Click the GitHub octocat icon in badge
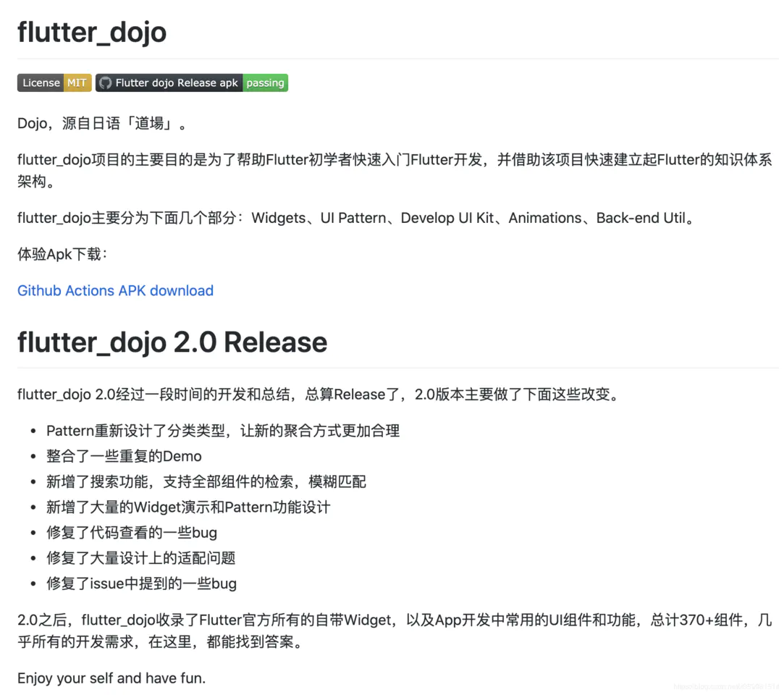The height and width of the screenshot is (695, 784). coord(105,83)
